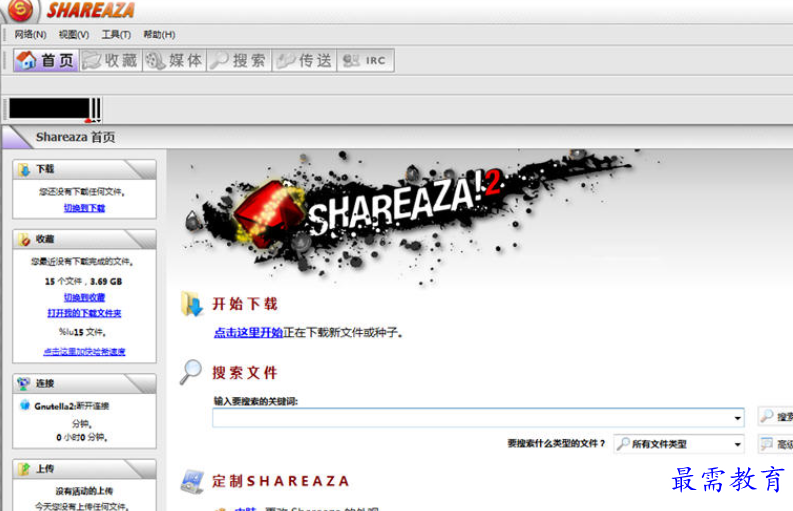793x511 pixels.
Task: Click the 要搜索什么类型的文件 label
Action: [556, 444]
